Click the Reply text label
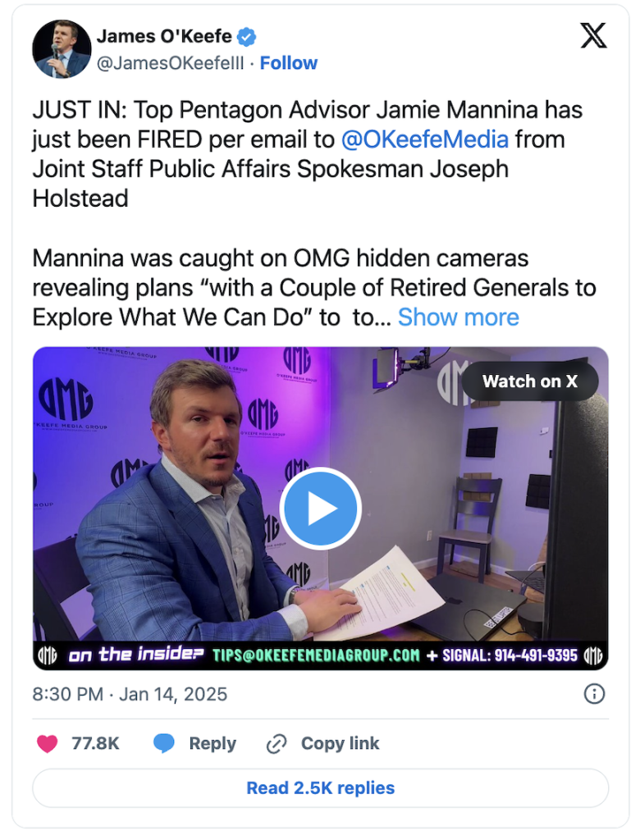Image resolution: width=640 pixels, height=840 pixels. [x=213, y=743]
